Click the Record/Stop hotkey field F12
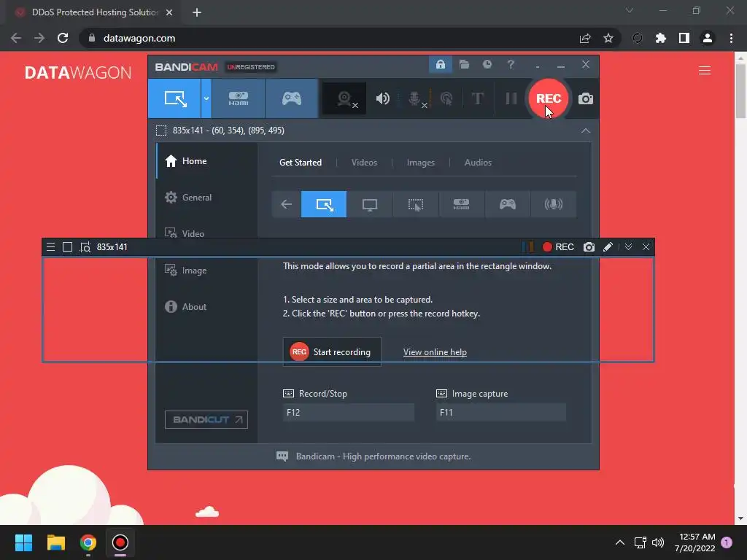This screenshot has width=747, height=560. click(x=348, y=413)
